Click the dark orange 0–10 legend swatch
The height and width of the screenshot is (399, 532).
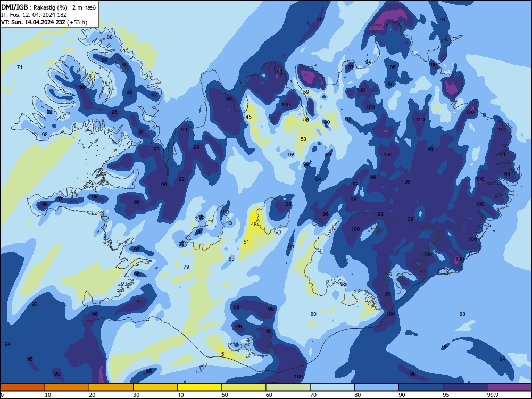(22, 387)
